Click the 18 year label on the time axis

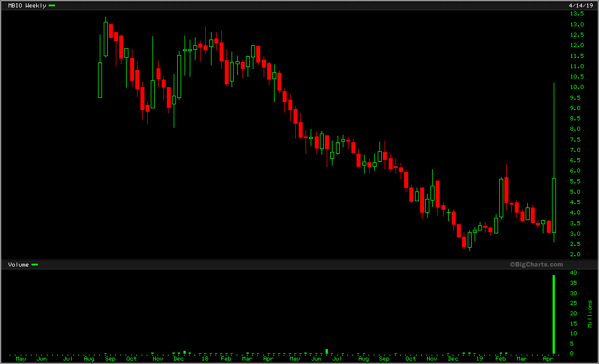205,359
